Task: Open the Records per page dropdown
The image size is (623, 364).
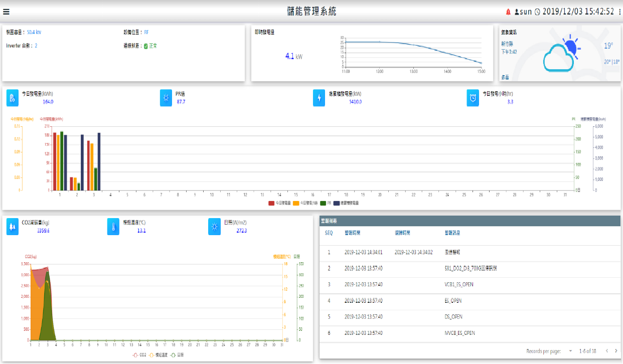Action: pos(570,351)
